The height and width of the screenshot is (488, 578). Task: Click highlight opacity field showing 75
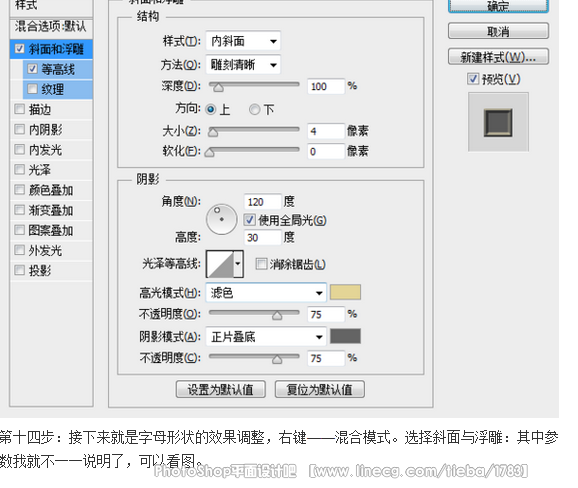point(326,314)
